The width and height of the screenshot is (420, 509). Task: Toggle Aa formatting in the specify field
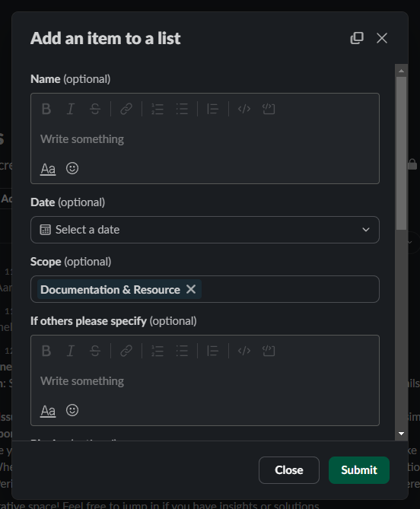(48, 410)
